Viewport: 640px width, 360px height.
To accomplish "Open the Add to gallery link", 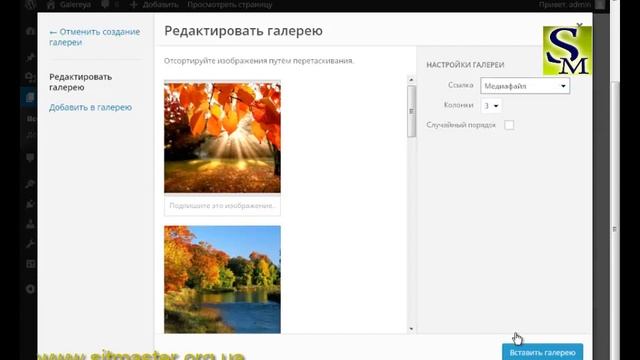I will [90, 107].
